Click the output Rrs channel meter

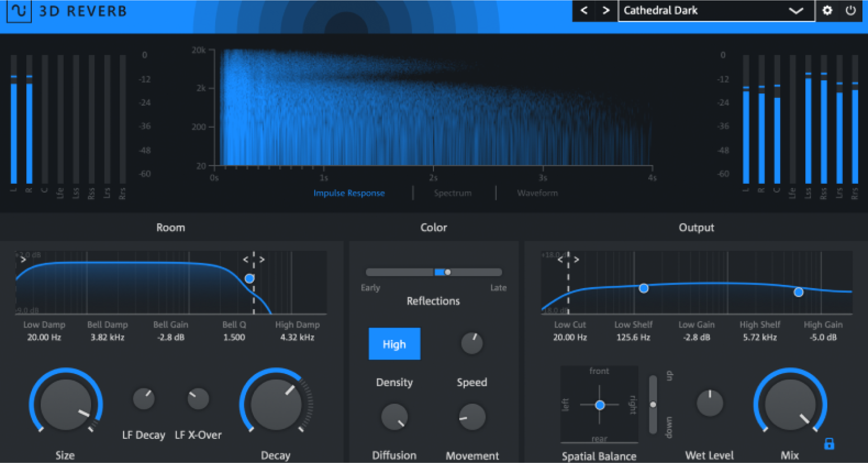[x=855, y=119]
